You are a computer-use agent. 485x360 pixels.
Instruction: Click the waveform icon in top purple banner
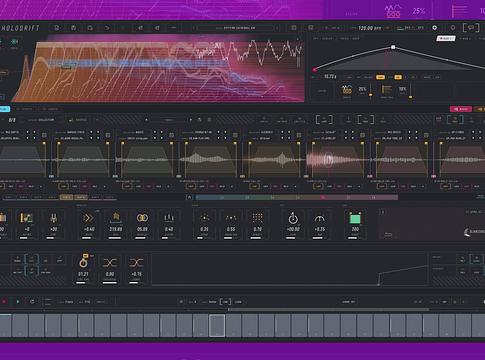tap(393, 11)
